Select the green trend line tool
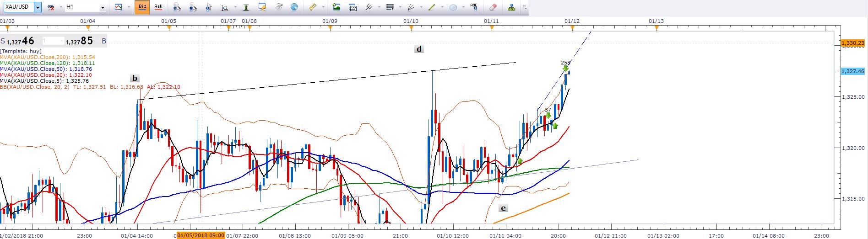 [x=431, y=7]
